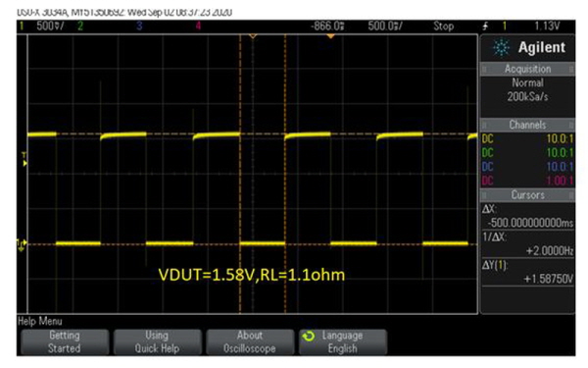
Task: Click the channel 1 ground reference marker
Action: click(x=21, y=244)
